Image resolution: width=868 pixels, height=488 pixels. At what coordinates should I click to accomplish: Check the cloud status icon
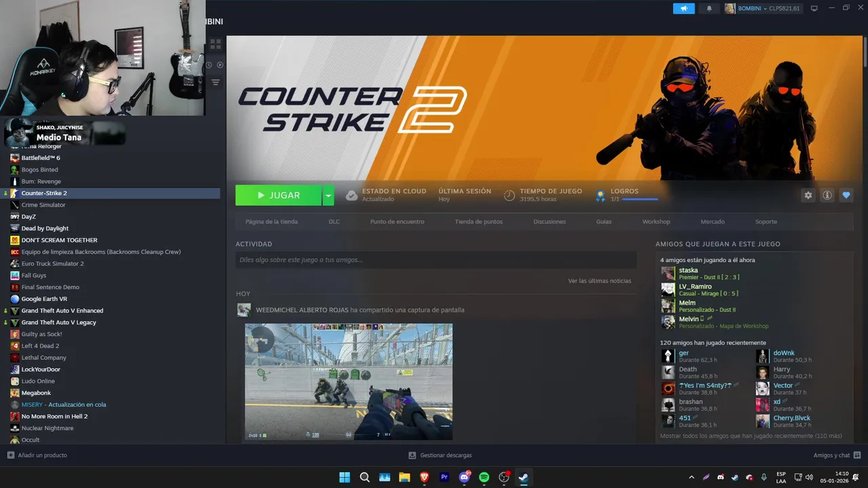pos(351,195)
